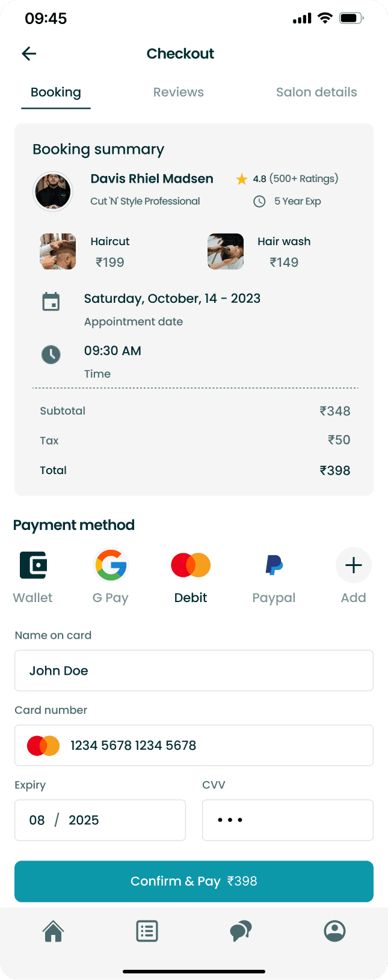
Task: Tap the CVV input field
Action: pos(288,820)
